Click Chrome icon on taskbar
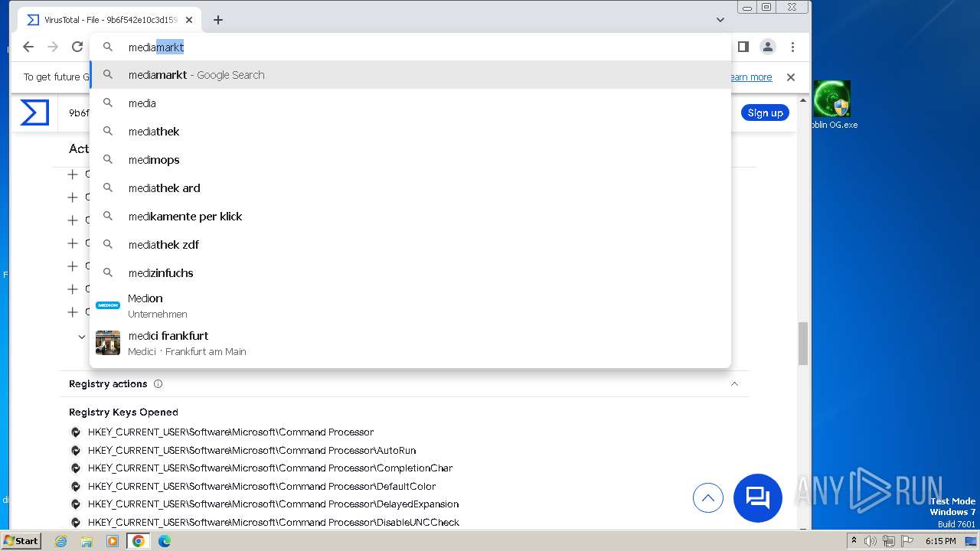Screen dimensions: 980x551 139,541
